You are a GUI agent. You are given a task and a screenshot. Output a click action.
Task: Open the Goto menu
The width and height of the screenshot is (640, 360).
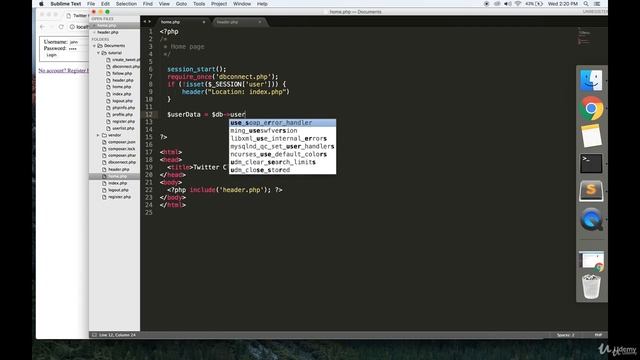pyautogui.click(x=181, y=4)
